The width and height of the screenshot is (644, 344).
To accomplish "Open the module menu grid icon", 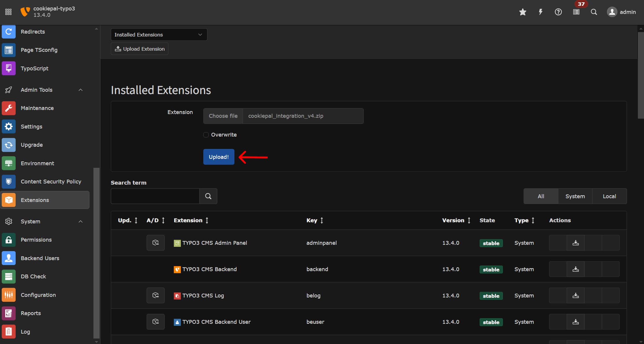I will pyautogui.click(x=8, y=12).
